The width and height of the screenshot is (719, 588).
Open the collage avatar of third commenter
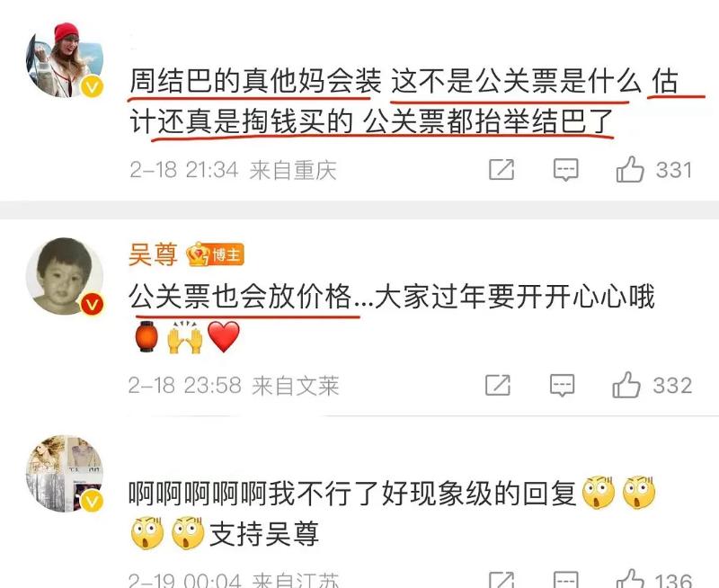coord(65,473)
